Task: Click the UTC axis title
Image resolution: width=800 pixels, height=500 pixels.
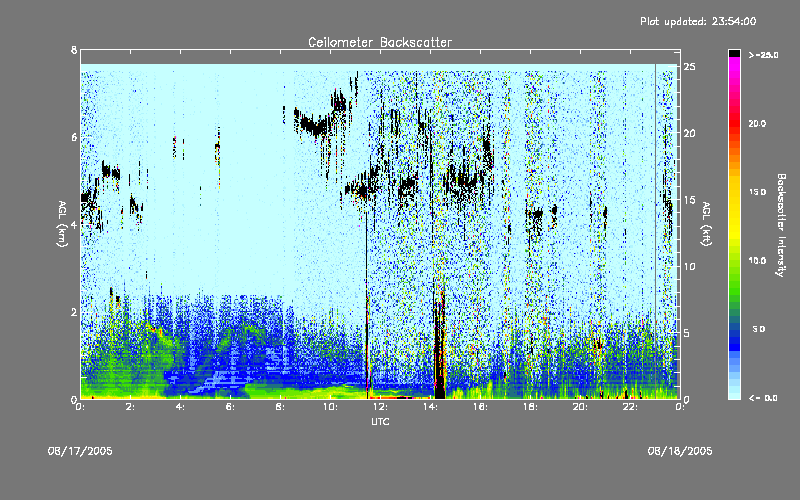Action: (x=380, y=421)
